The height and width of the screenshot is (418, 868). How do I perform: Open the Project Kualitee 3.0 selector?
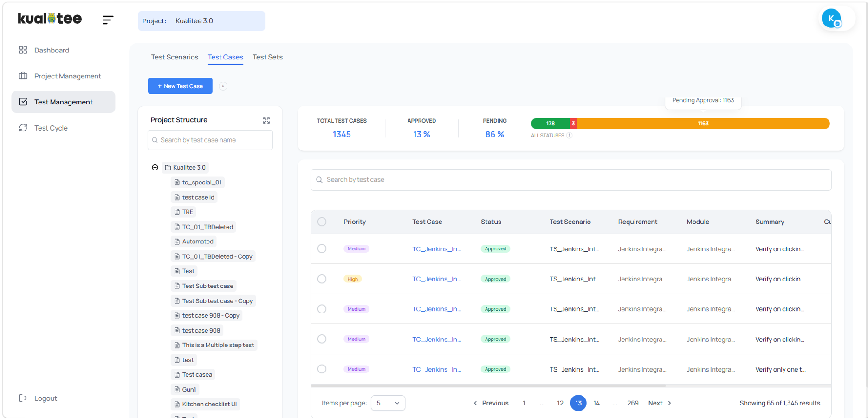201,21
